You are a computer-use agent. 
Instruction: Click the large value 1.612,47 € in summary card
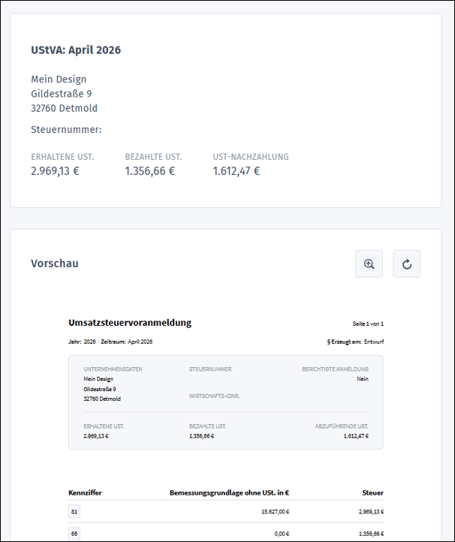[236, 171]
